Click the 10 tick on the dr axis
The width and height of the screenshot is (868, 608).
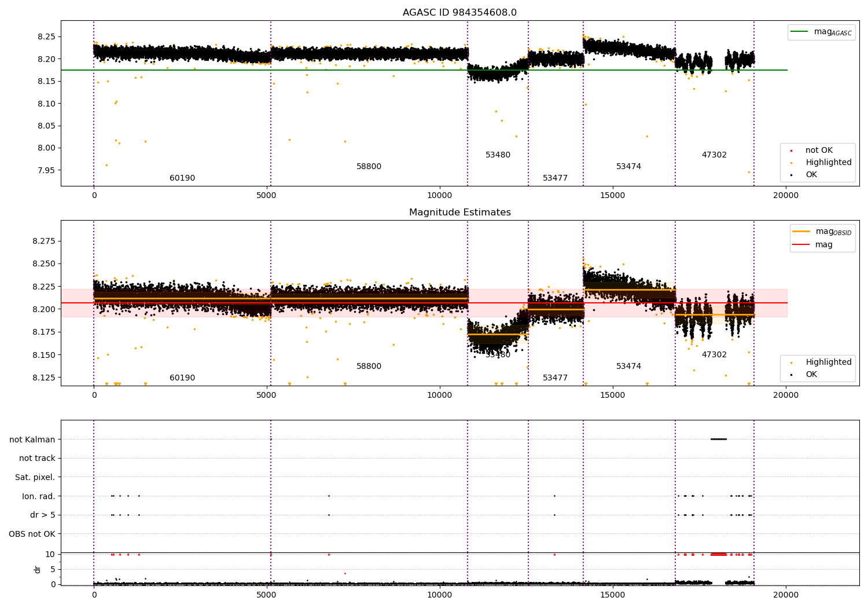50,554
